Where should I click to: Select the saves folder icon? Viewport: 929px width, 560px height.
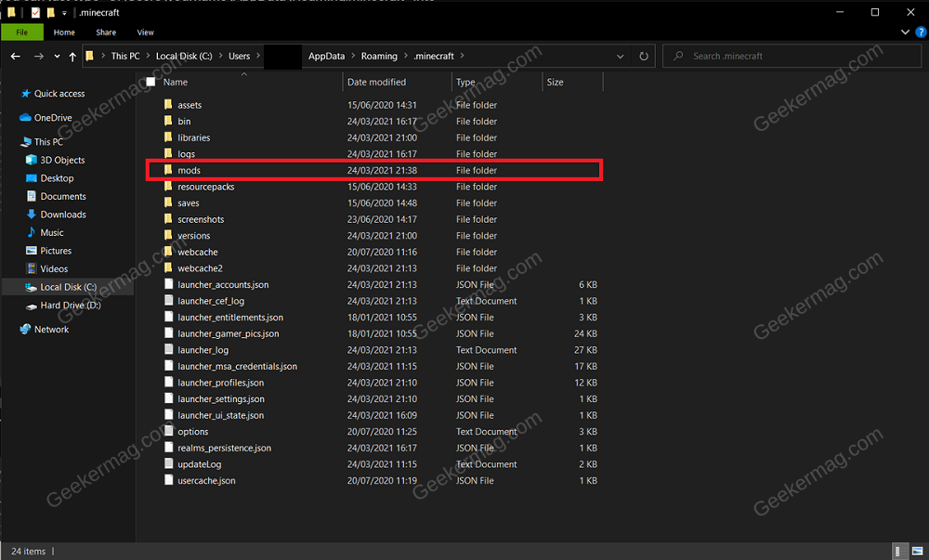(x=168, y=202)
